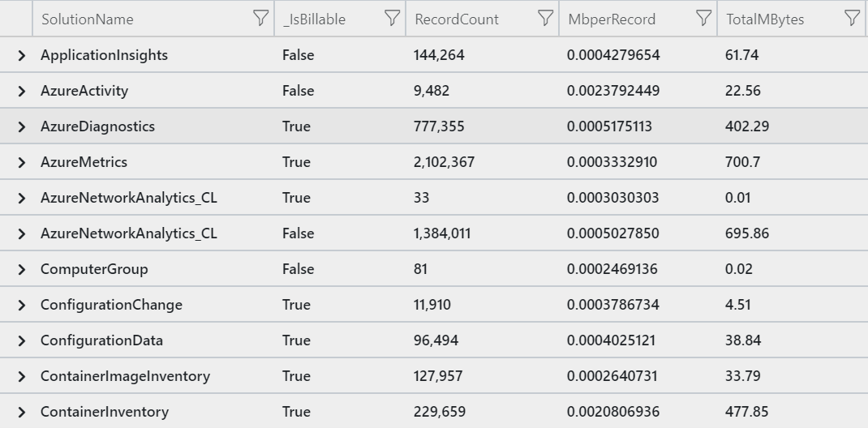Image resolution: width=868 pixels, height=428 pixels.
Task: Click the MbperRecord value 0.0005027850
Action: (612, 233)
